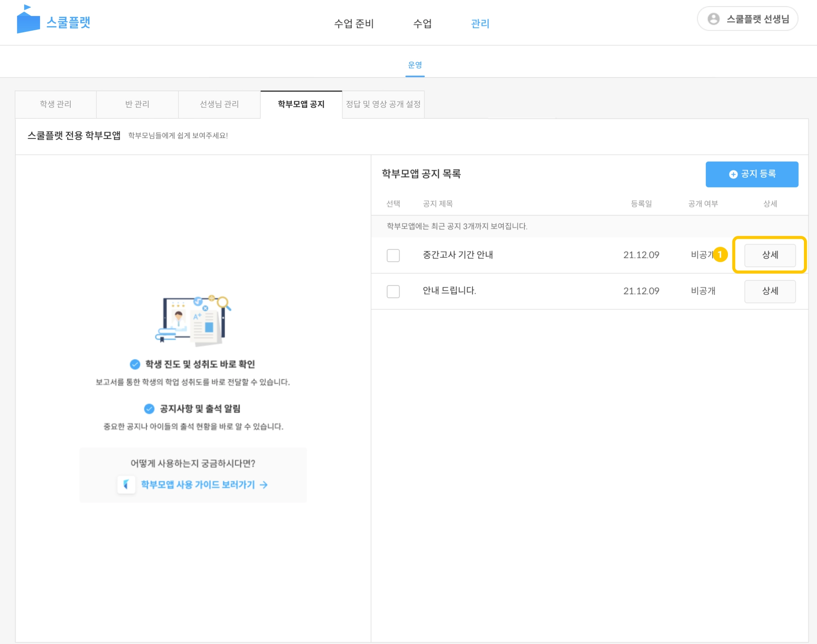The image size is (817, 644).
Task: Click the teacher profile avatar icon
Action: coord(713,19)
